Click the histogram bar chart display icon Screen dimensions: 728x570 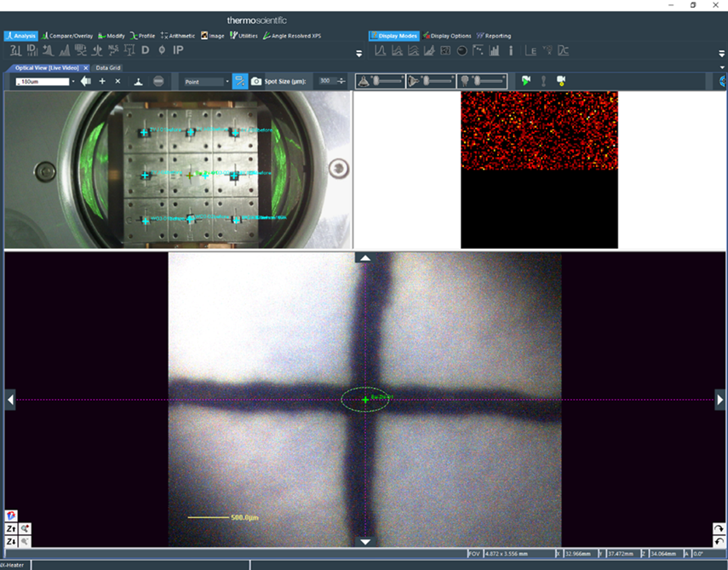494,51
